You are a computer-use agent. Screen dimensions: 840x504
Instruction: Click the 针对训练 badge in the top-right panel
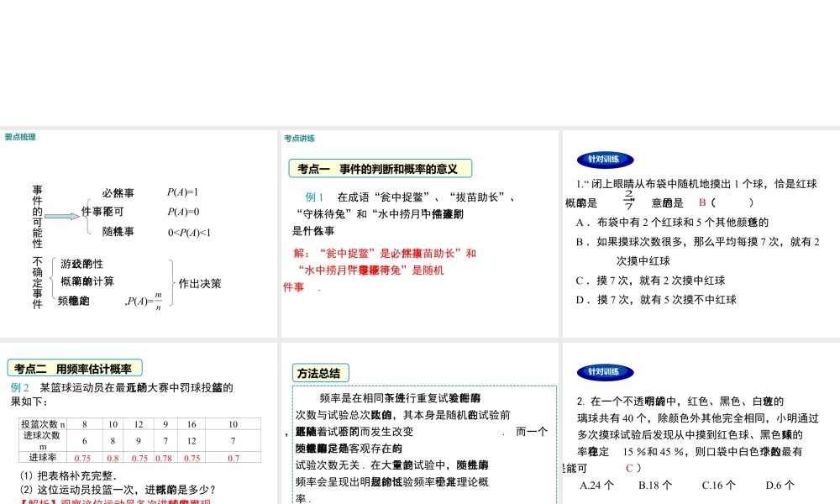(606, 160)
